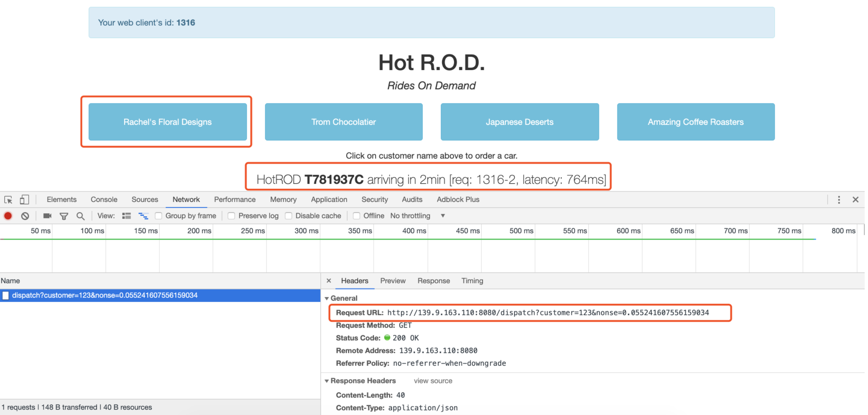Order a car for Trom Chocolatier

pyautogui.click(x=344, y=122)
